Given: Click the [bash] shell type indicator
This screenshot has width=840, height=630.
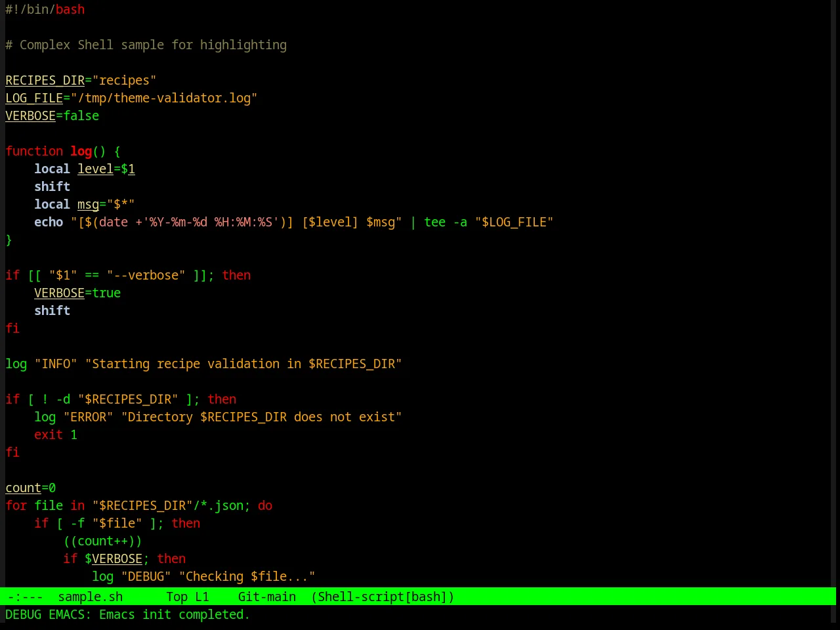Looking at the screenshot, I should (x=426, y=597).
